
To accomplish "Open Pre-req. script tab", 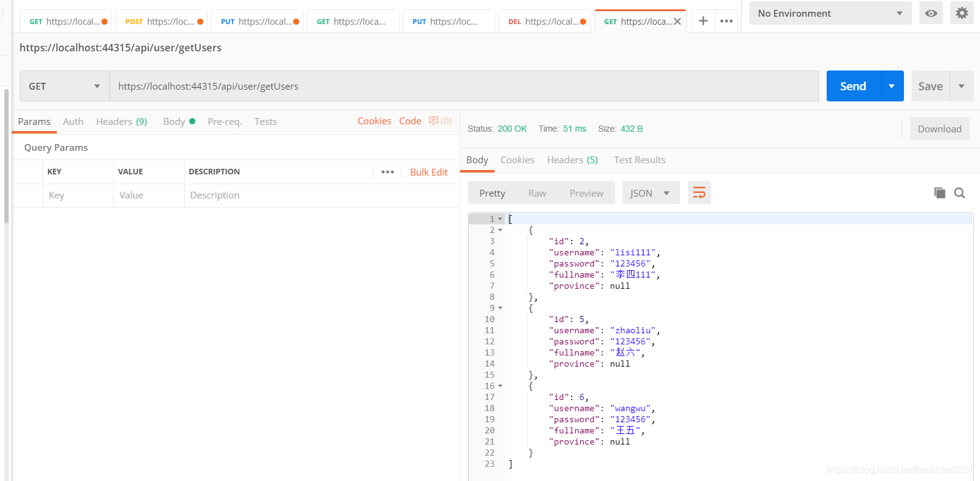I will click(x=224, y=122).
